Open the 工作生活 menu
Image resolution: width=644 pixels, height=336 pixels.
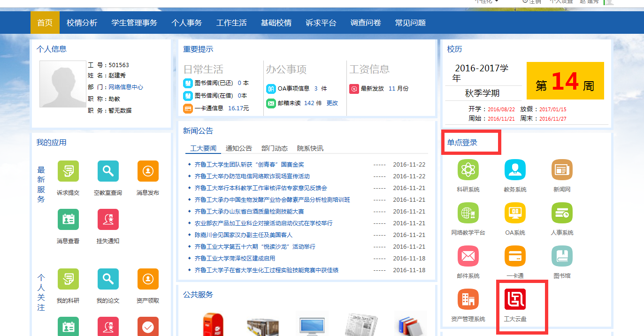coord(231,23)
